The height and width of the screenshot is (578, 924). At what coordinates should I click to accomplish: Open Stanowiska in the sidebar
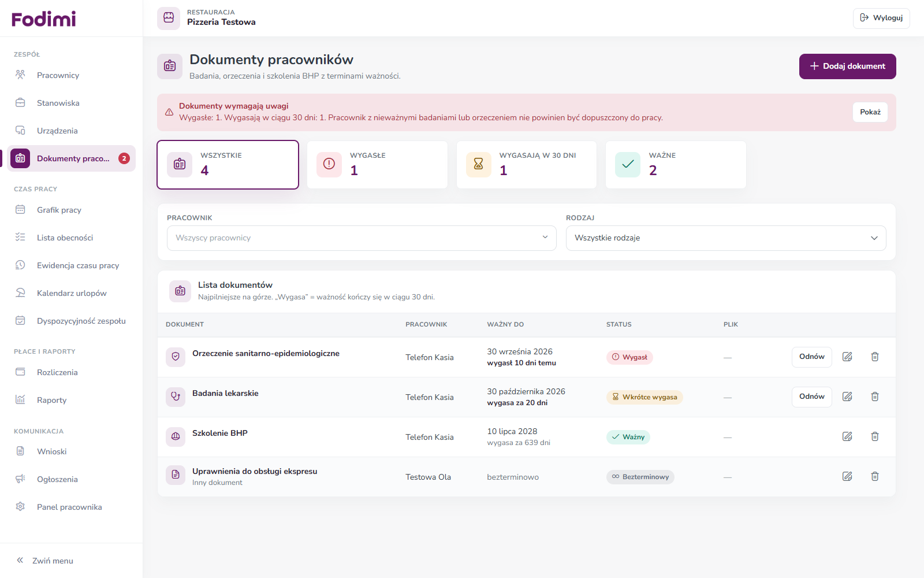[72, 103]
